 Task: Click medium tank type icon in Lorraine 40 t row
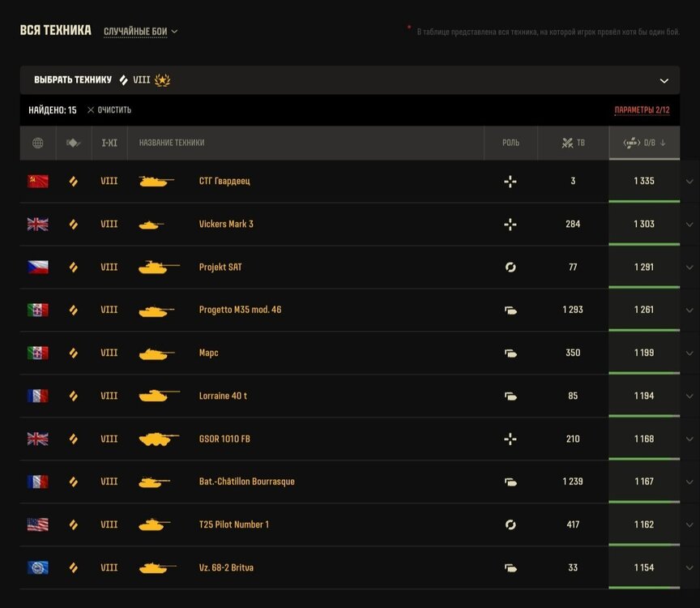(74, 396)
